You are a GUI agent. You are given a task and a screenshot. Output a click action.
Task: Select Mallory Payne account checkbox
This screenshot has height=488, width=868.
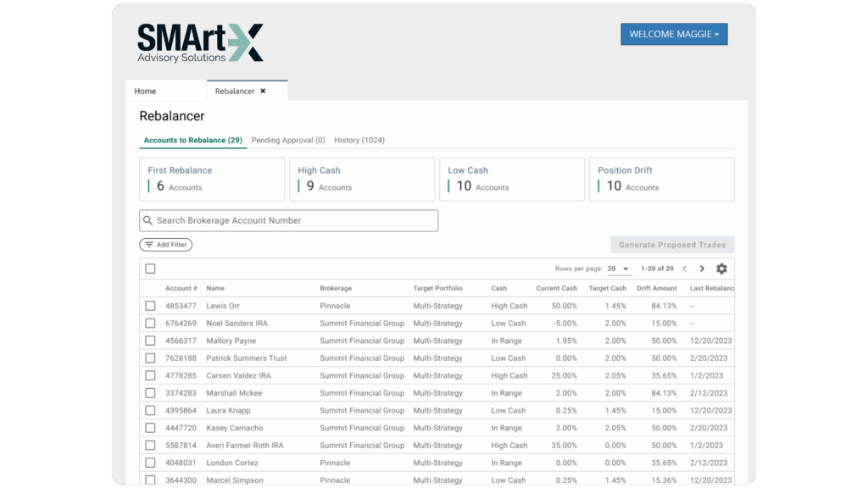[x=150, y=341]
